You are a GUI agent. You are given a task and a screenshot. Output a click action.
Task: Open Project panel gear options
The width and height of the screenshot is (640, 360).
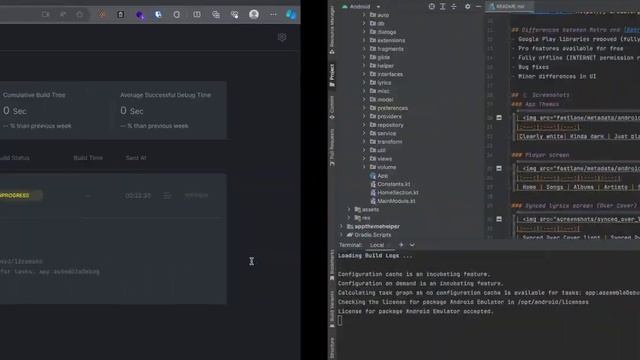point(467,6)
